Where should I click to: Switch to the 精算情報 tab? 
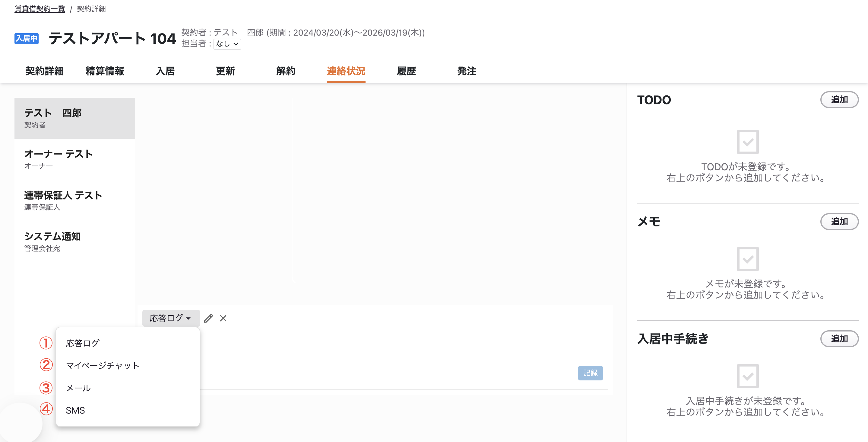[x=105, y=71]
